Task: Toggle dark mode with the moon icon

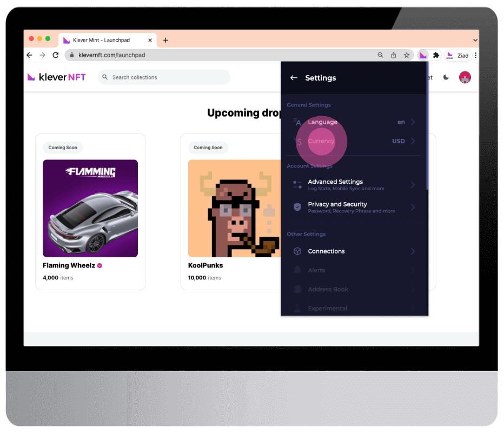Action: pos(446,77)
